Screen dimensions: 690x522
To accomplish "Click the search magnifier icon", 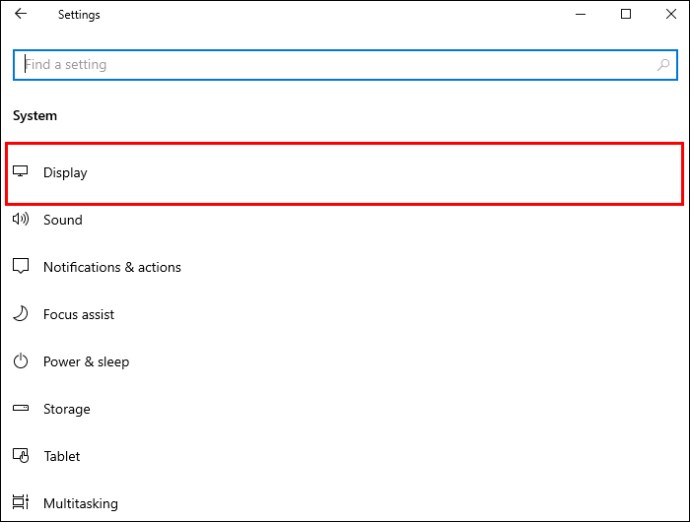I will tap(663, 65).
